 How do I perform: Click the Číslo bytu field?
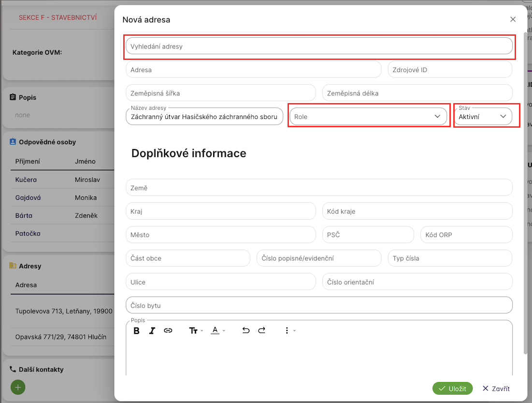click(319, 306)
